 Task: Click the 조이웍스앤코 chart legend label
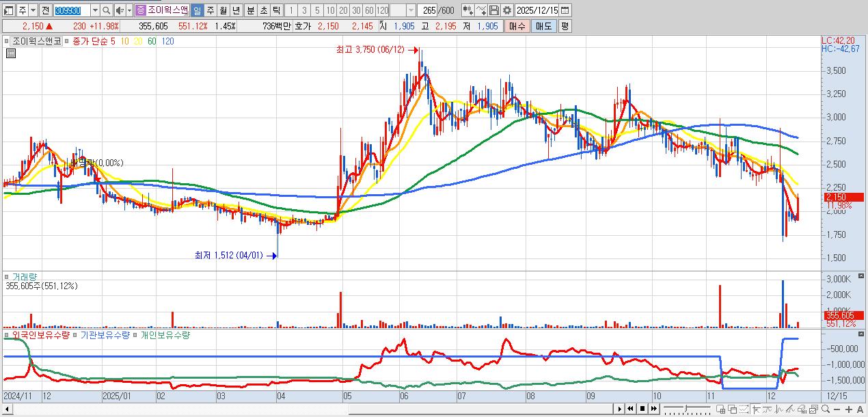coord(37,41)
